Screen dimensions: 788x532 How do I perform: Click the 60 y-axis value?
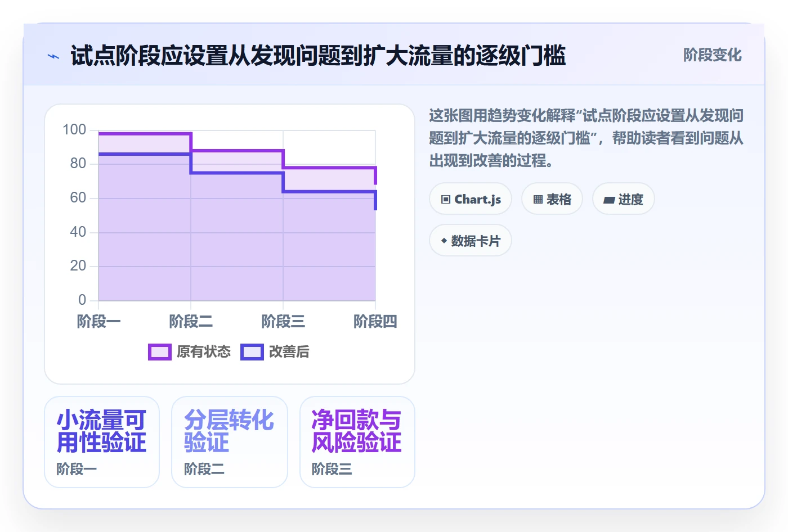point(78,197)
